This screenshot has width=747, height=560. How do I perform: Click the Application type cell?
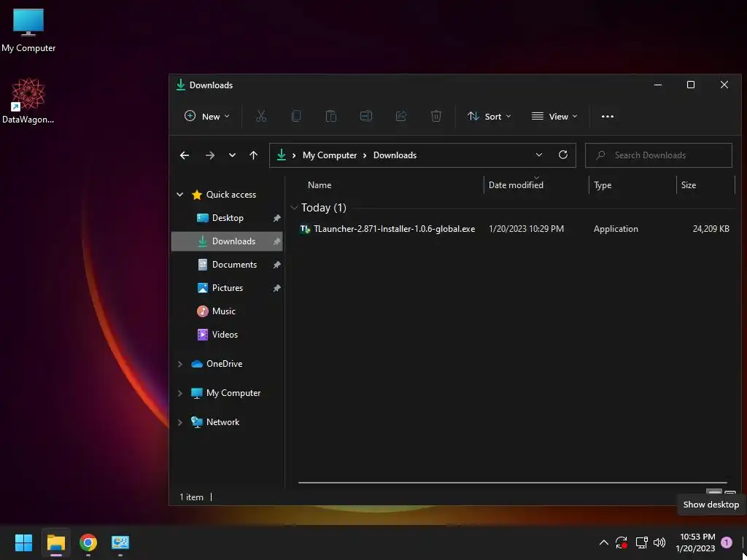(616, 229)
